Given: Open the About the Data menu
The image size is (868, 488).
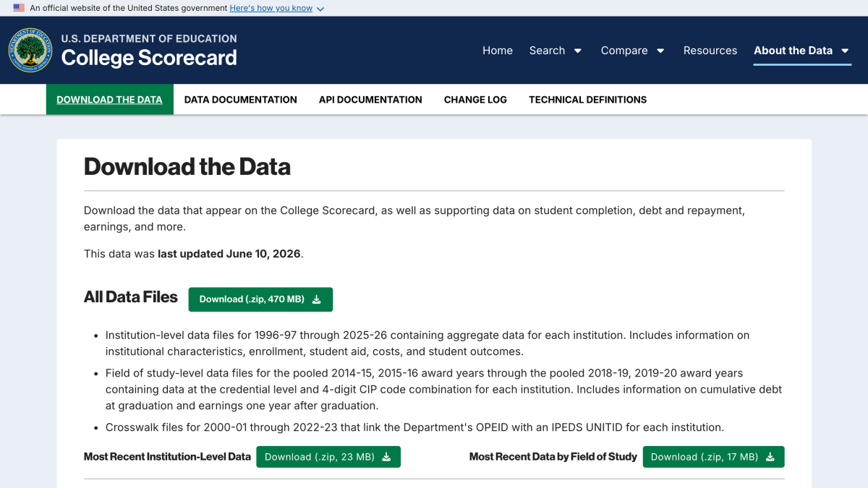Looking at the screenshot, I should click(793, 51).
